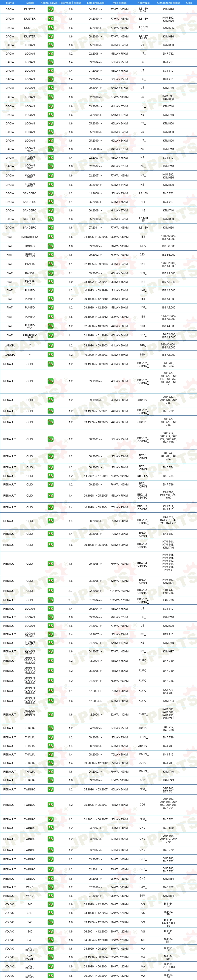This screenshot has width=197, height=980.
Task: Click production years 04.1995 -> 05.2005
Action: click(x=95, y=237)
